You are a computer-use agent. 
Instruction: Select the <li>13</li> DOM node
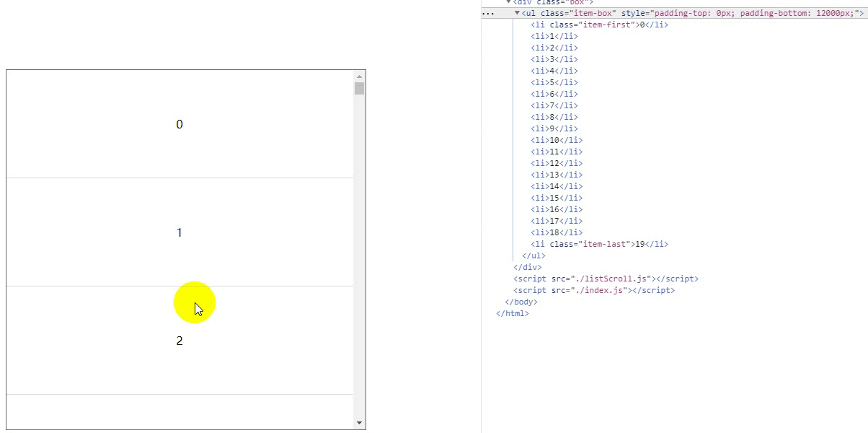[557, 175]
